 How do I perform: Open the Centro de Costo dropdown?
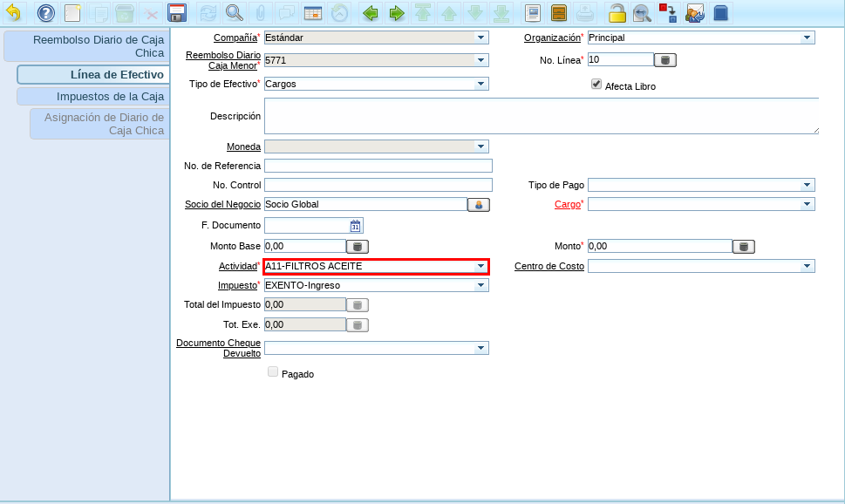point(807,266)
